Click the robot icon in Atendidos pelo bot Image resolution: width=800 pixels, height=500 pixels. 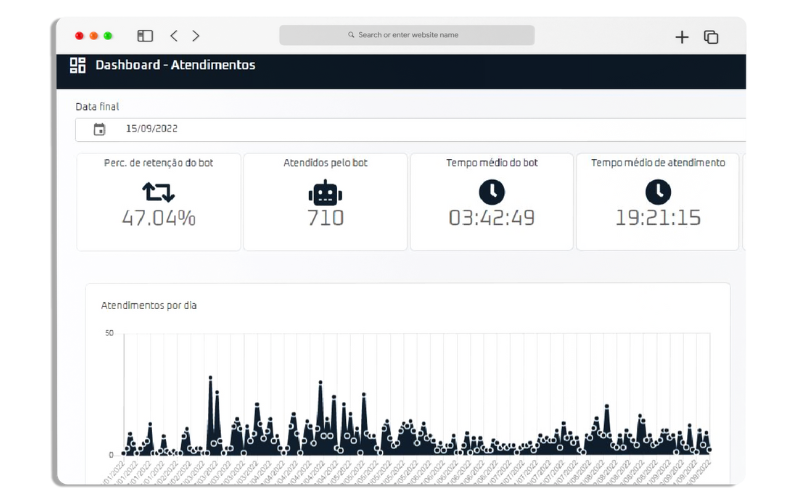[x=325, y=193]
